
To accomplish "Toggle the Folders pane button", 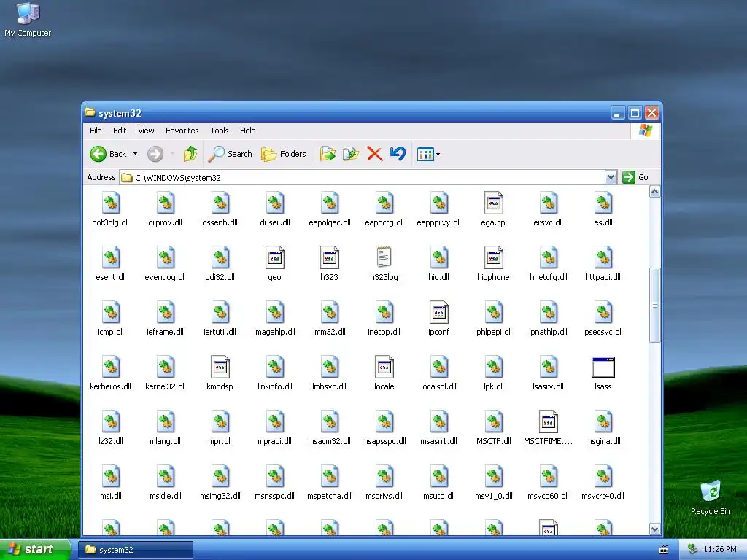I will [284, 154].
